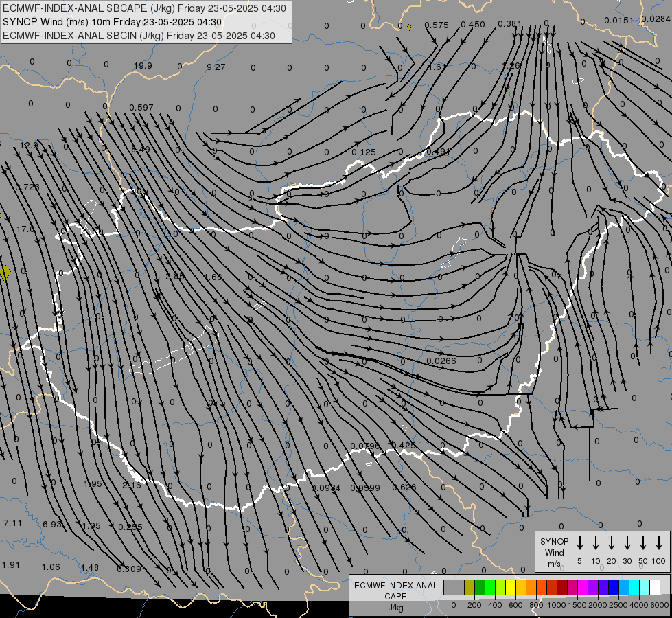Click the ECMWF-INDEX-ANAL CAPE legend title
The width and height of the screenshot is (672, 618).
coord(395,591)
